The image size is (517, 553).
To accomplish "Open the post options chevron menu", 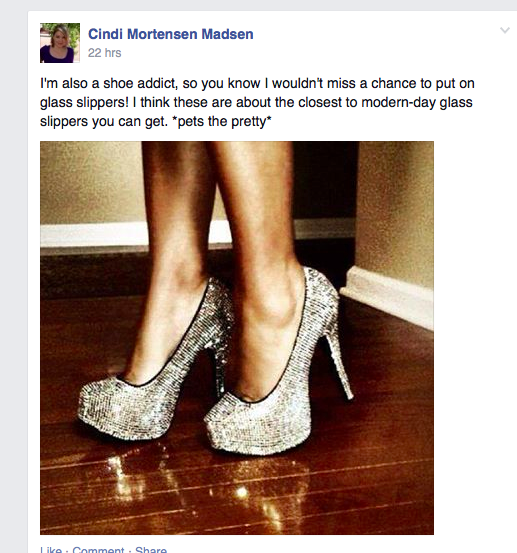I will point(505,30).
